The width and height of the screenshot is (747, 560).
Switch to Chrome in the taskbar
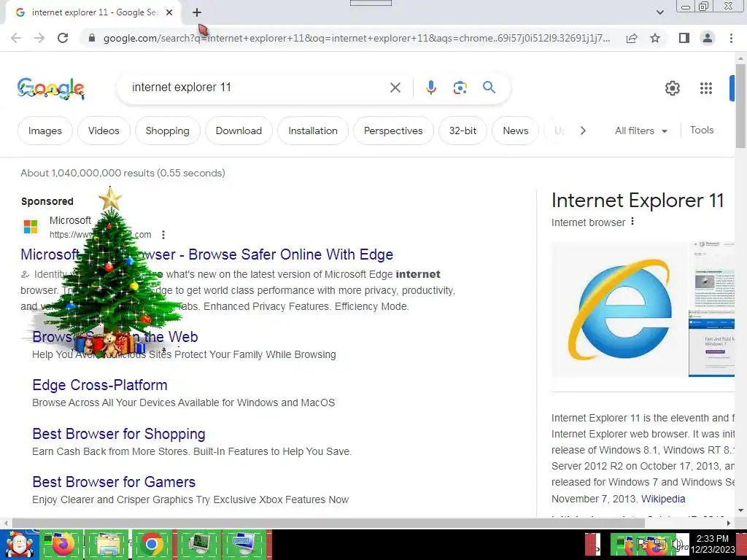(x=152, y=544)
